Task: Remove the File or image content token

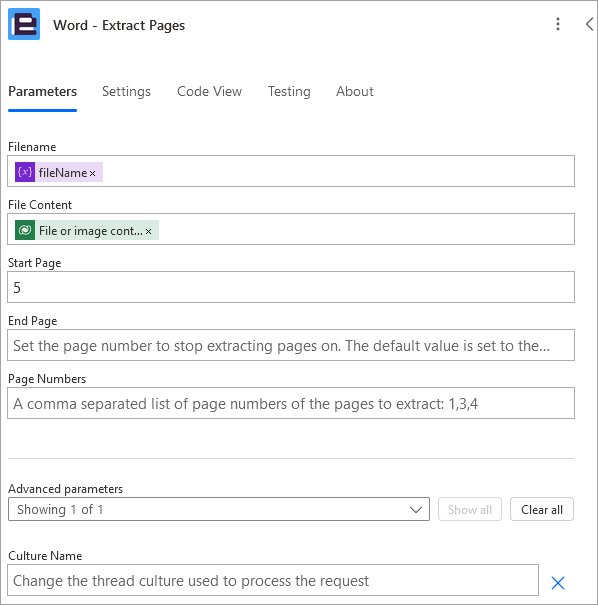Action: tap(149, 231)
